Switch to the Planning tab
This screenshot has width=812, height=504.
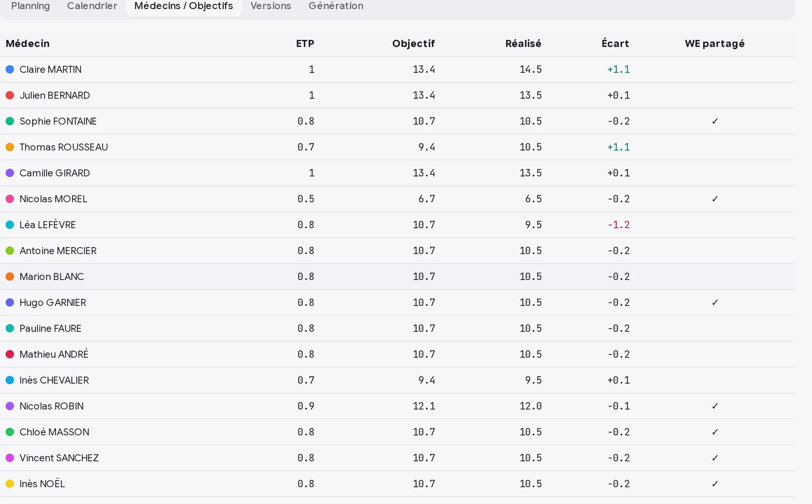(x=30, y=6)
